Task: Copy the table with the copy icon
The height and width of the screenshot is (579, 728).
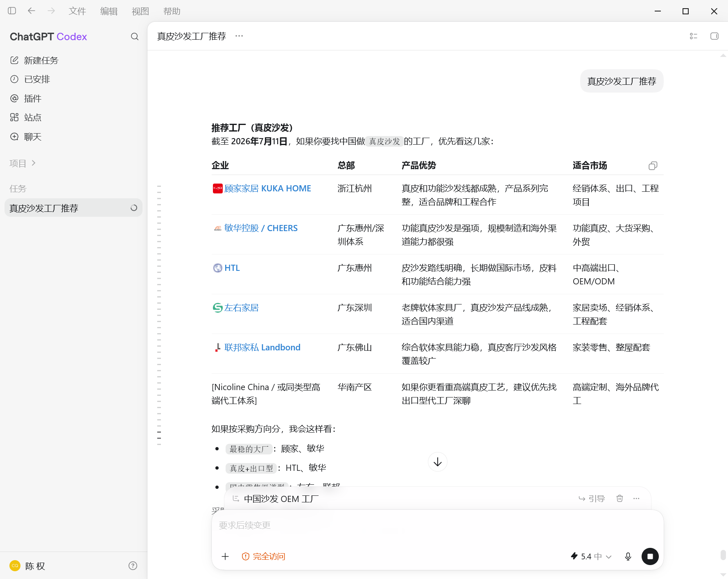Action: tap(653, 166)
